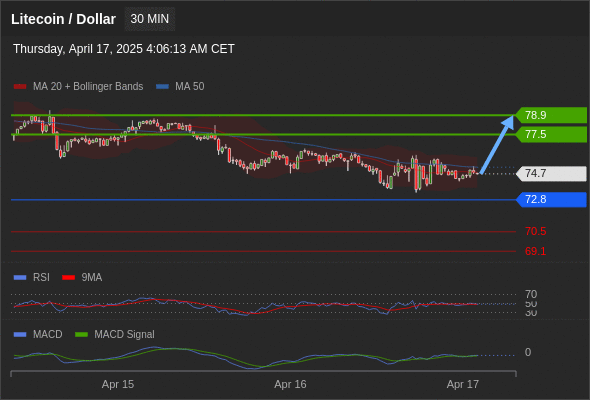This screenshot has width=590, height=400.
Task: Click the blue MACD legend swatch
Action: [x=20, y=335]
